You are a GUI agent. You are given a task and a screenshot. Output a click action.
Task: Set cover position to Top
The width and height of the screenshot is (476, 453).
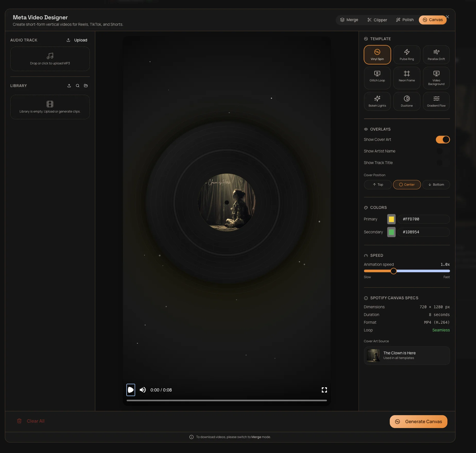tap(378, 185)
